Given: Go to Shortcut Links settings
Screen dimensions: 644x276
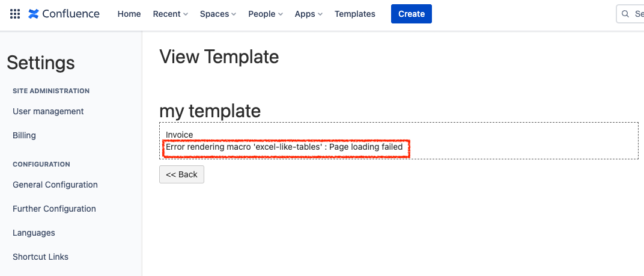Looking at the screenshot, I should (40, 257).
